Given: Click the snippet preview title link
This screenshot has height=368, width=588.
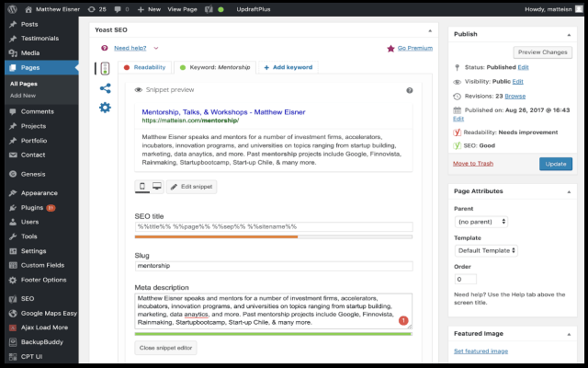Looking at the screenshot, I should [x=223, y=112].
